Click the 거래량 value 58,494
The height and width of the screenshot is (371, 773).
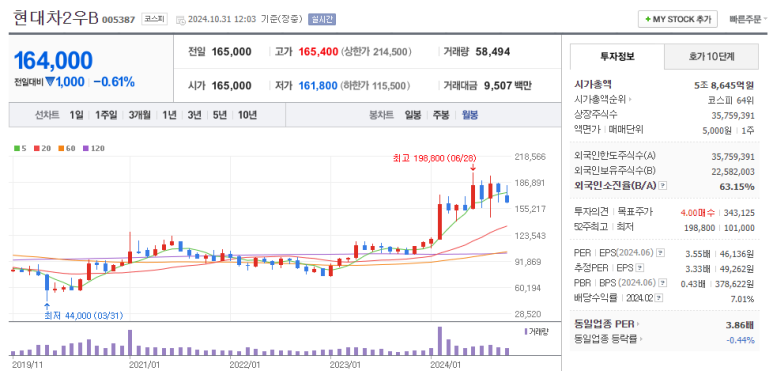pyautogui.click(x=493, y=52)
